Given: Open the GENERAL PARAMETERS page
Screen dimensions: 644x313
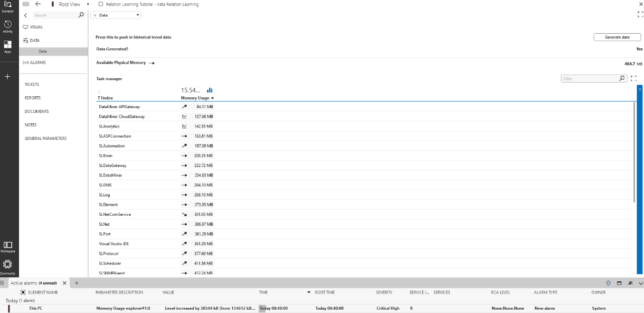Looking at the screenshot, I should 45,138.
